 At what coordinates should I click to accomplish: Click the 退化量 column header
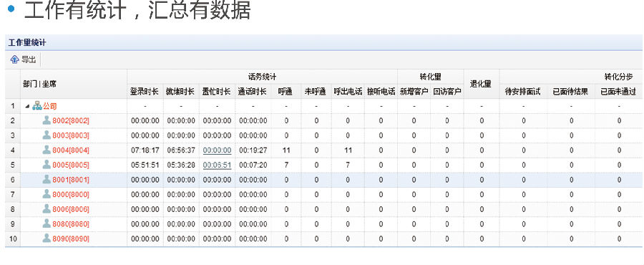(481, 85)
